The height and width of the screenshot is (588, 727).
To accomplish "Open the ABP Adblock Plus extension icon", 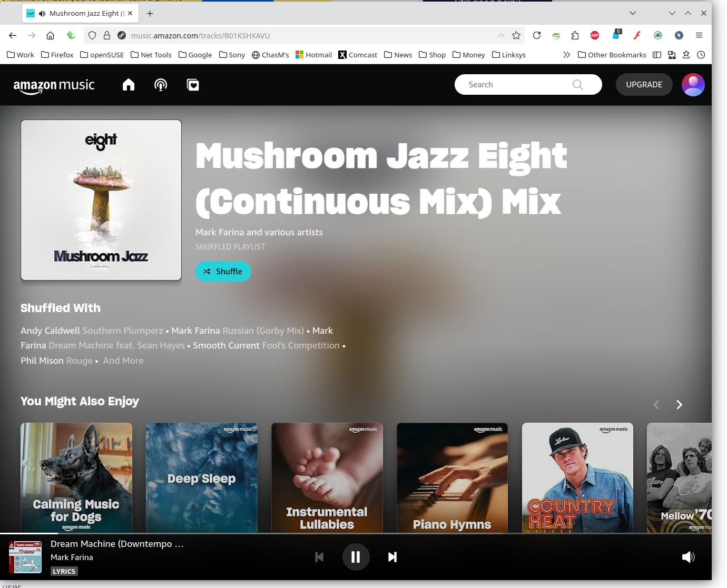I will coord(595,35).
